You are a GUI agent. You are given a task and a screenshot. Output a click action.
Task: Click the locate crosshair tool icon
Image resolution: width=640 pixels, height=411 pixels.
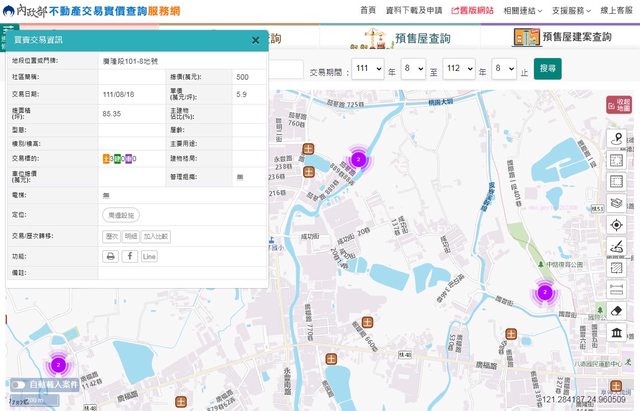(x=616, y=225)
